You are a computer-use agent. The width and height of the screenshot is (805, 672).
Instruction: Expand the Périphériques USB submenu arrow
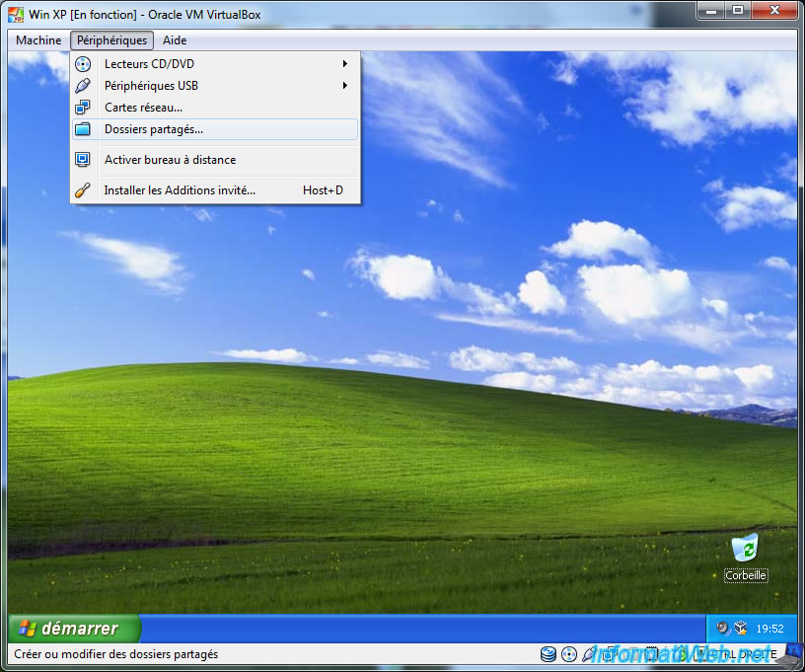tap(345, 86)
